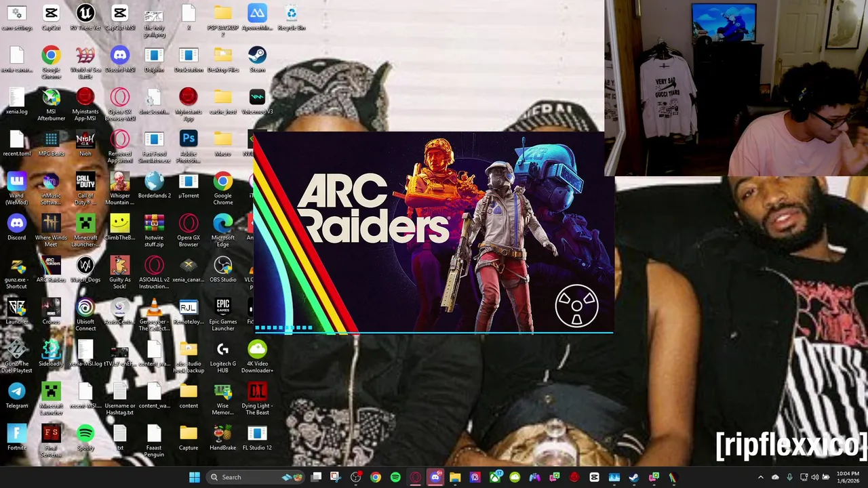Open ARC Raiders desktop shortcut
Viewport: 868px width, 488px height.
click(x=51, y=270)
